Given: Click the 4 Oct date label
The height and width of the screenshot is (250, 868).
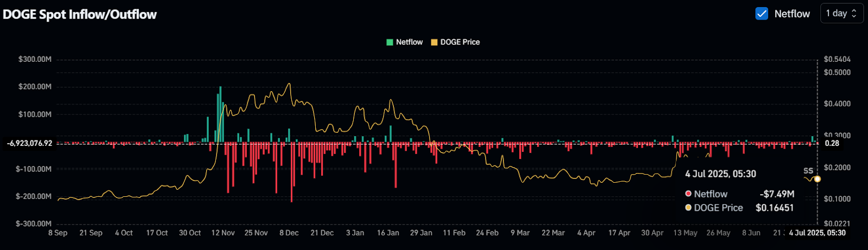Looking at the screenshot, I should tap(124, 233).
